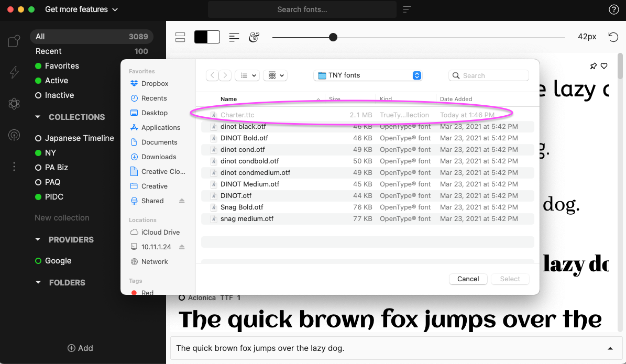Open the Help question-mark icon
Viewport: 626px width, 364px height.
(x=613, y=9)
